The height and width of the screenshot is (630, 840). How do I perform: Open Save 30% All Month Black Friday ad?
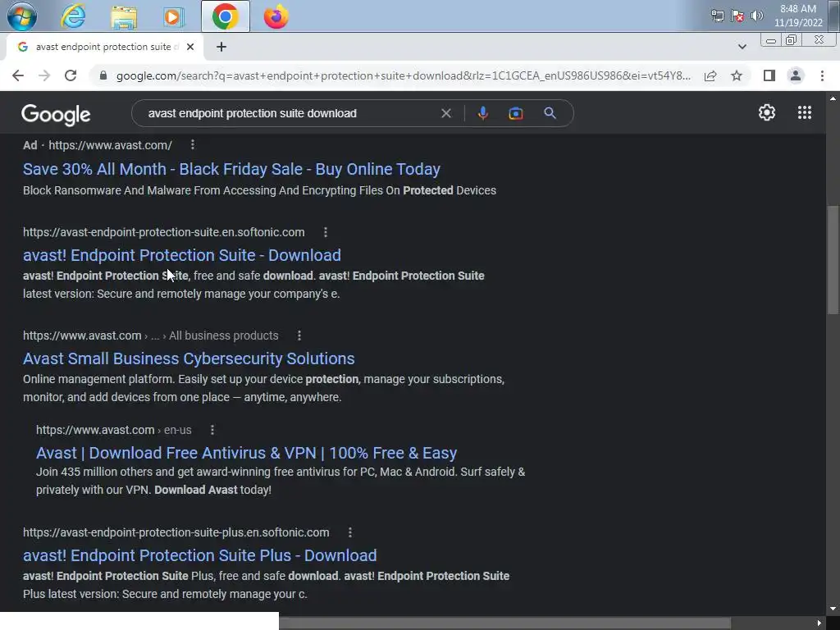[231, 169]
